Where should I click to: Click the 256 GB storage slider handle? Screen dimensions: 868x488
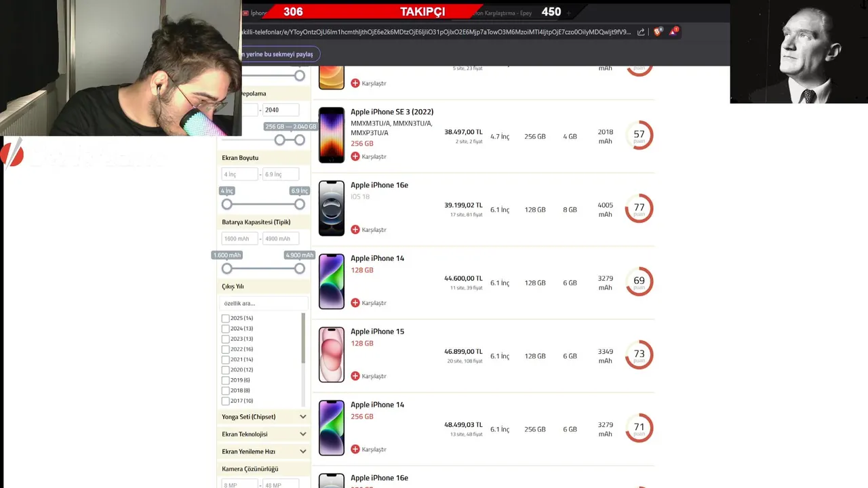click(x=279, y=140)
